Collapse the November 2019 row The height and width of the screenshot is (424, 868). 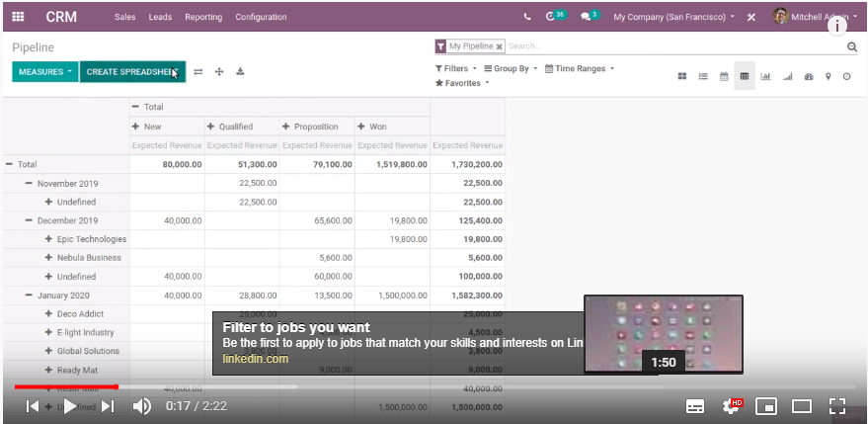[x=30, y=184]
